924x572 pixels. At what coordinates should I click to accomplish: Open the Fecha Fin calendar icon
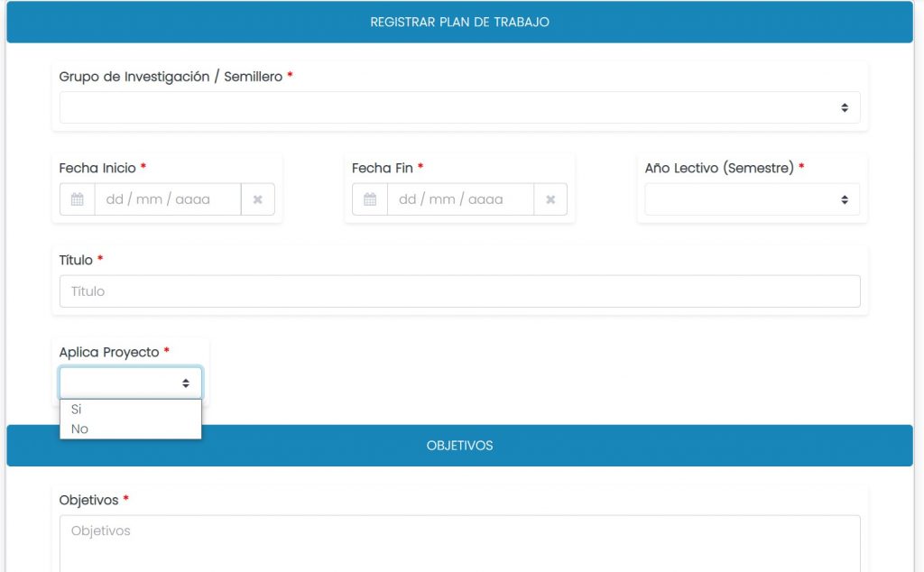coord(370,199)
